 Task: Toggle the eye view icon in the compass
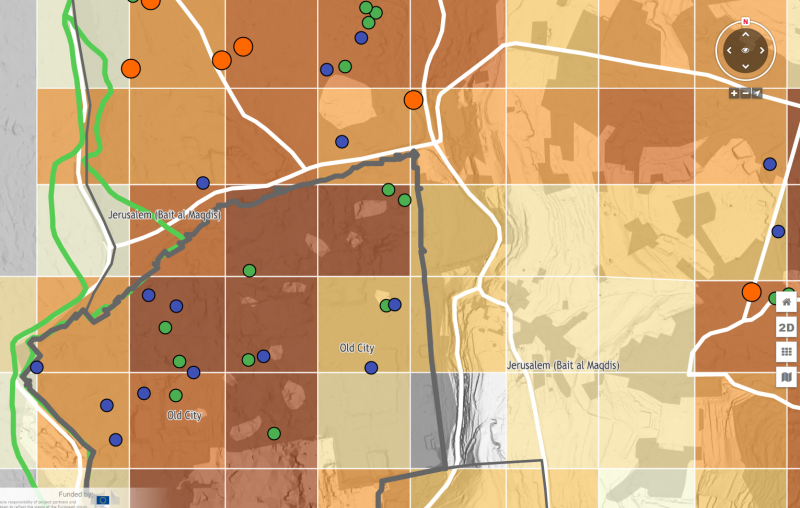[x=745, y=50]
